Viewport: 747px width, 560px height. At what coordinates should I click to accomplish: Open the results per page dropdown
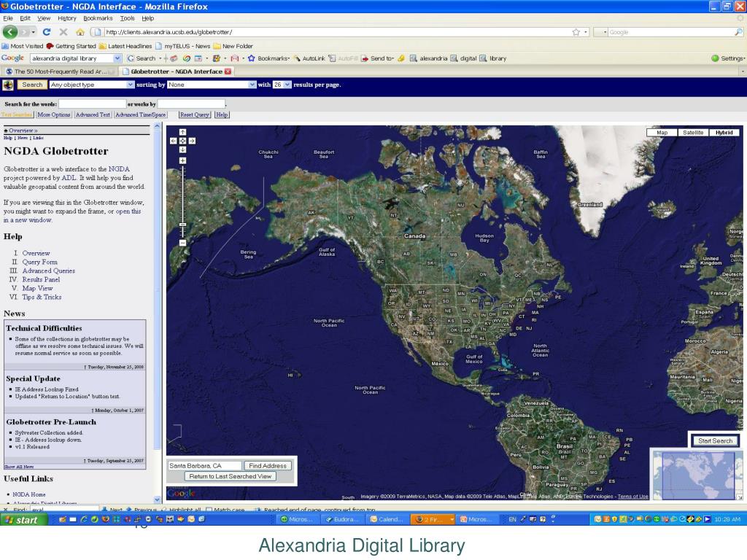click(282, 85)
